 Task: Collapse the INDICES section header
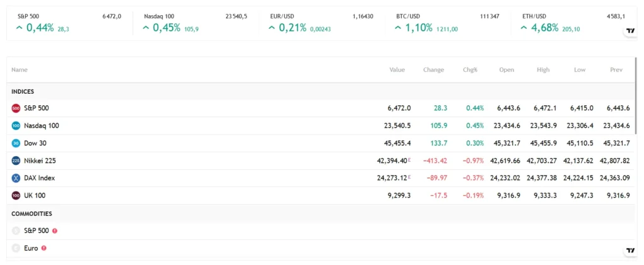23,92
